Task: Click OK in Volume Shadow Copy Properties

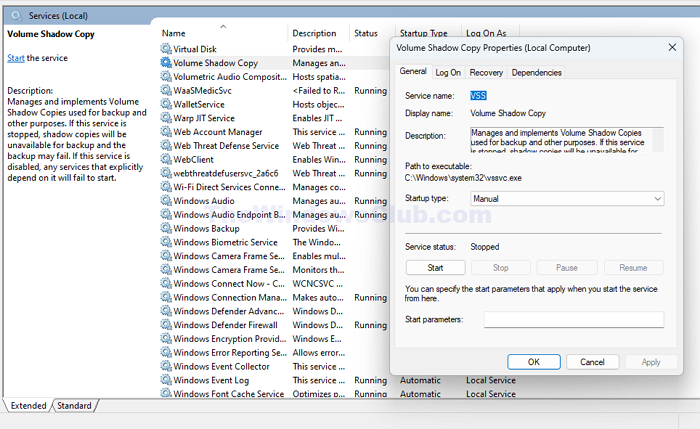Action: (x=533, y=362)
